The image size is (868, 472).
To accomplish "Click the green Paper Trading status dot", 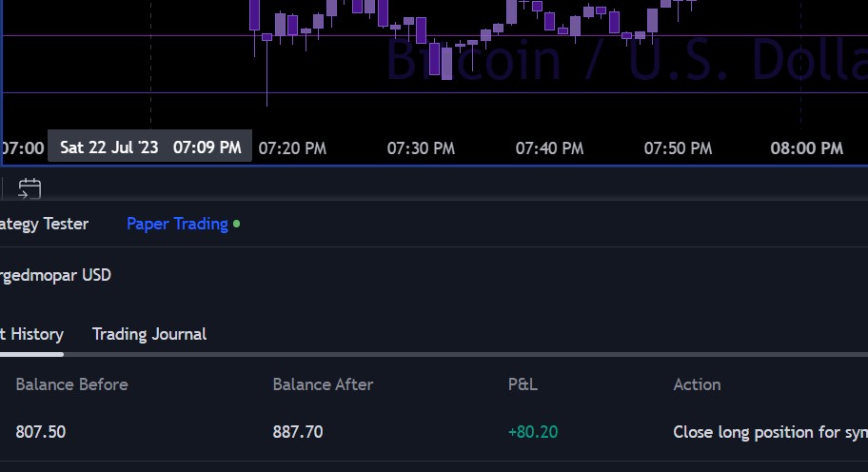I will click(236, 225).
